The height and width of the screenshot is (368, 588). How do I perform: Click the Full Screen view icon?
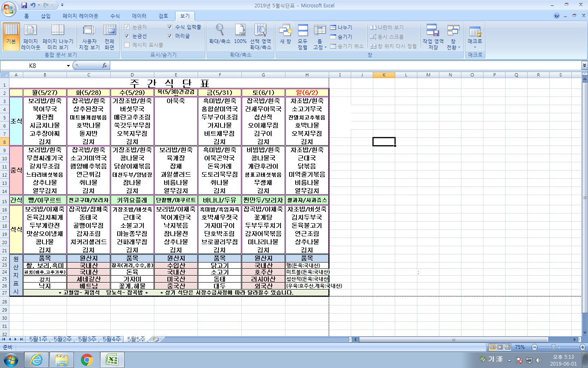tap(109, 36)
